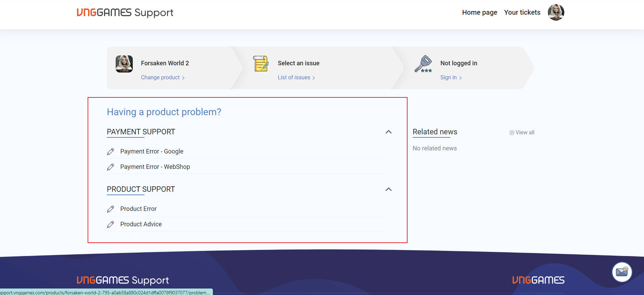Collapse the Payment Support chevron

(x=388, y=132)
